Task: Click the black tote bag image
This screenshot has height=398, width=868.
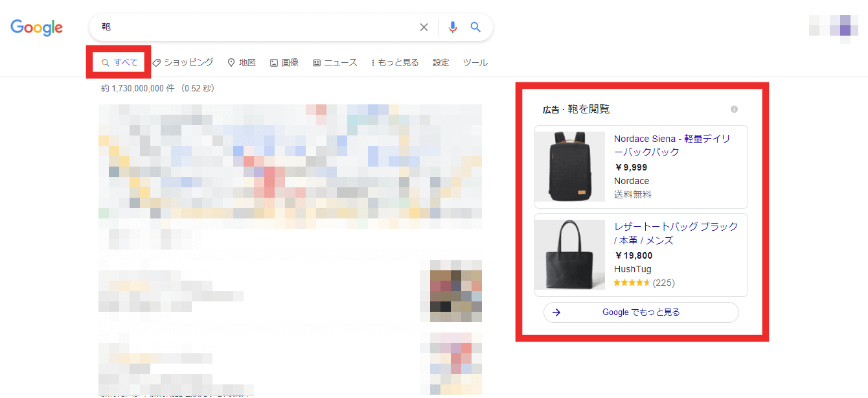Action: click(570, 255)
